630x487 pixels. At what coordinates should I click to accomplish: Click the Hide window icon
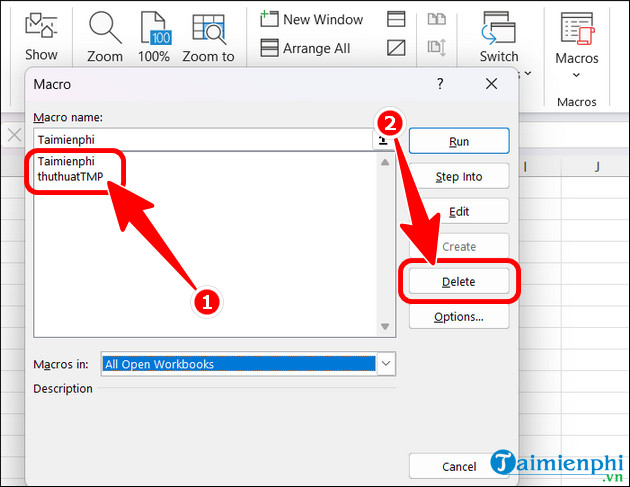click(x=396, y=48)
